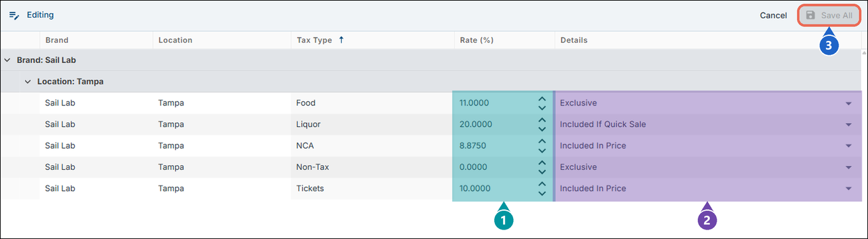Screen dimensions: 868x239
Task: Click the Tampa cell in Food row
Action: [222, 103]
